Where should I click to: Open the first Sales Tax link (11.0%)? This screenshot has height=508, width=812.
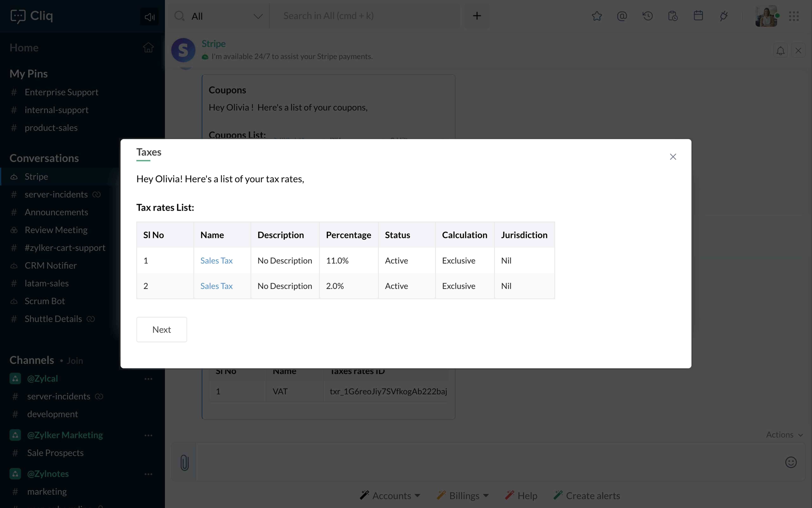click(216, 260)
